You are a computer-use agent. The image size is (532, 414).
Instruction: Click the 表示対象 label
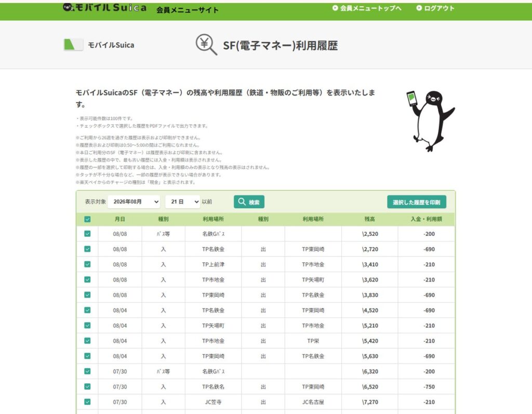coord(96,202)
